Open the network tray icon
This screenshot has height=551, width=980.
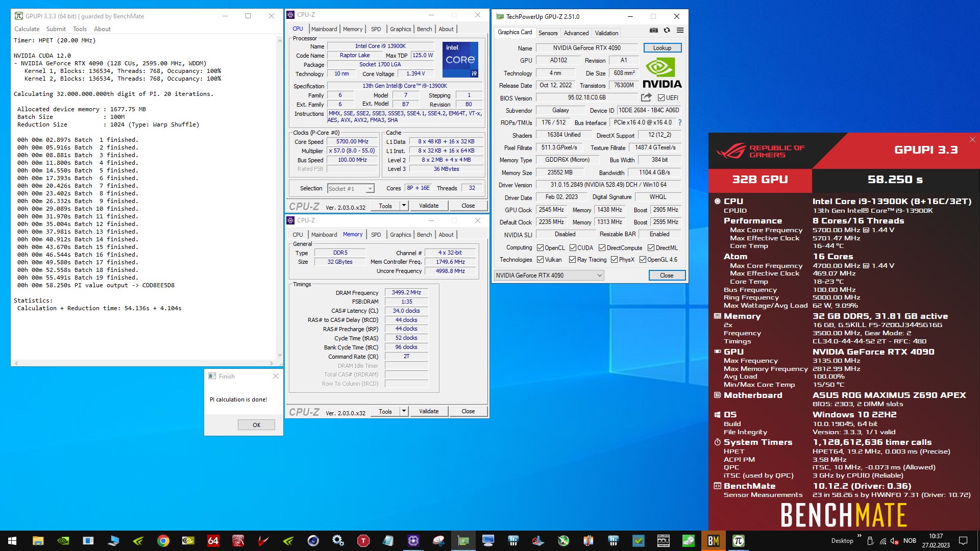(883, 541)
